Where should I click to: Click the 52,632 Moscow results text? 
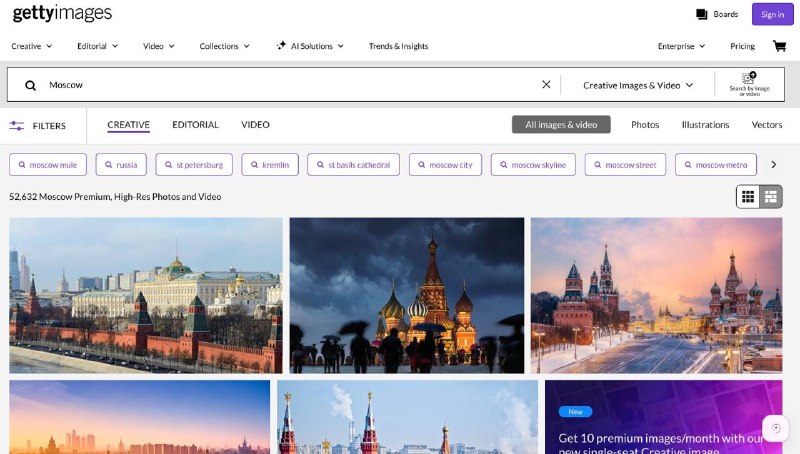pyautogui.click(x=115, y=196)
